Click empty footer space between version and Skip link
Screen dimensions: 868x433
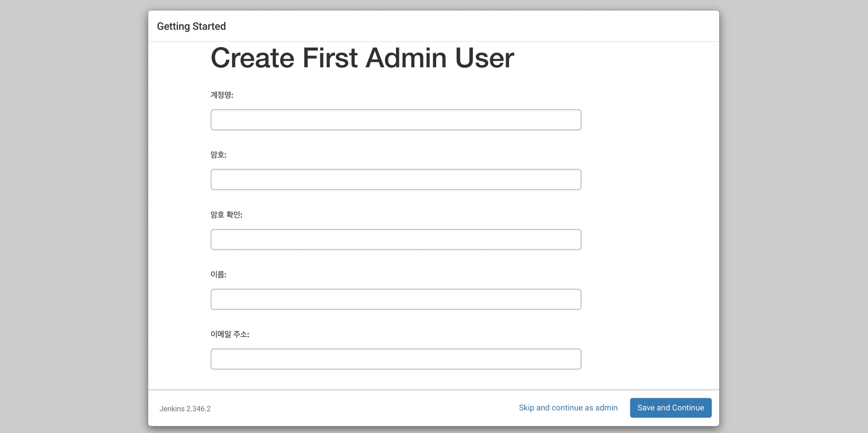365,408
